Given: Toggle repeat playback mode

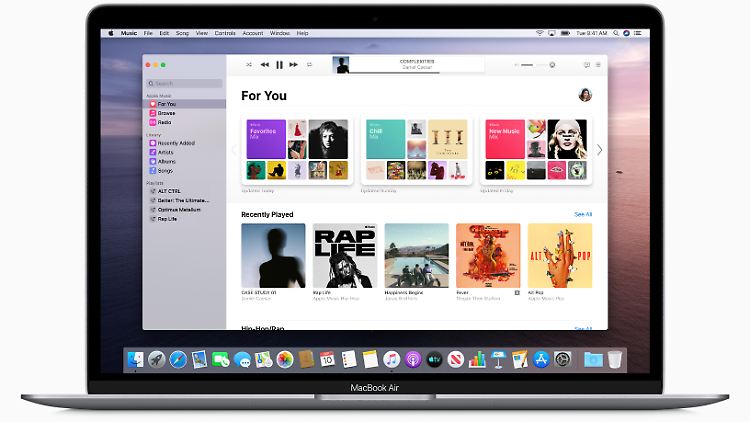Looking at the screenshot, I should (310, 64).
